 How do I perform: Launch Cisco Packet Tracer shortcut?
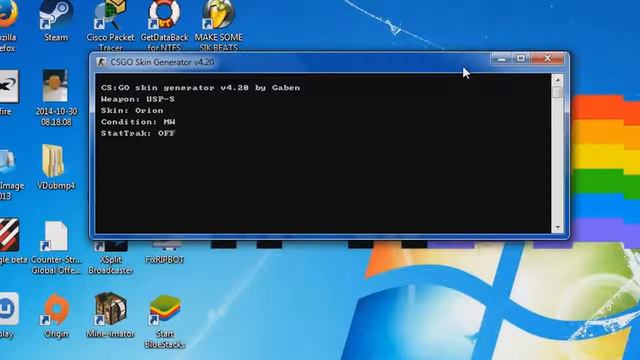[110, 24]
